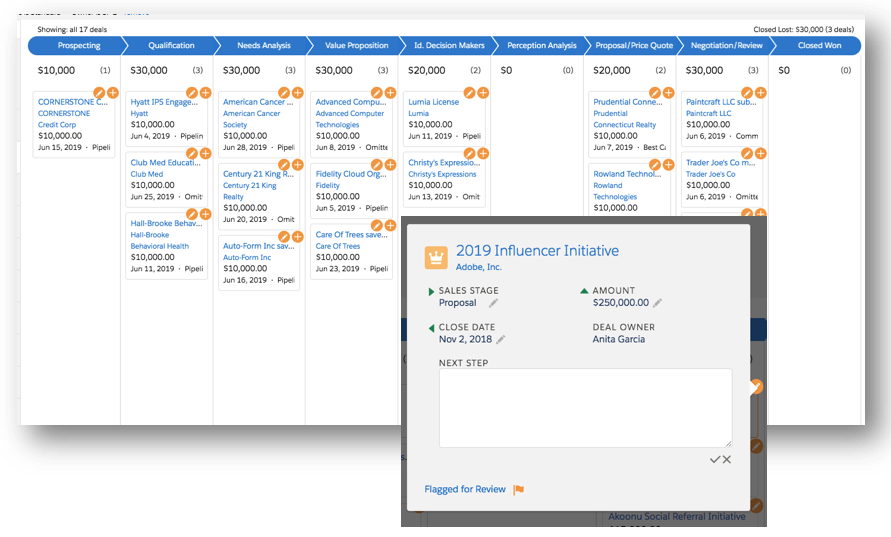This screenshot has height=537, width=891.
Task: Select the Proposal/Price Quote stage header
Action: tap(634, 45)
